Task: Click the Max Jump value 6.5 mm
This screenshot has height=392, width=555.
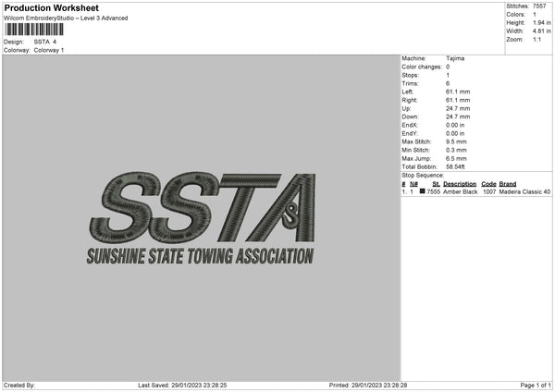Action: (456, 158)
